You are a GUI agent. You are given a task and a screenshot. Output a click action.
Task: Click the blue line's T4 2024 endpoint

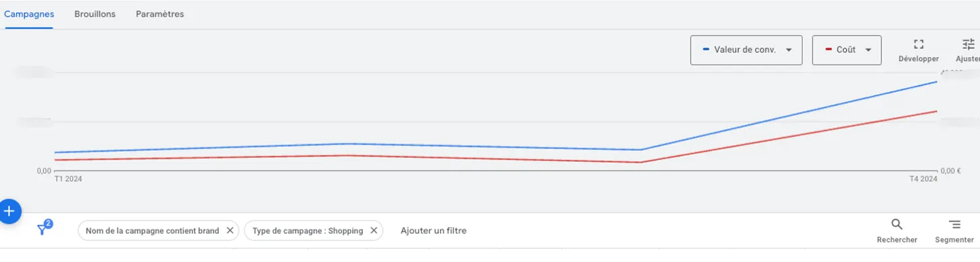(x=937, y=82)
